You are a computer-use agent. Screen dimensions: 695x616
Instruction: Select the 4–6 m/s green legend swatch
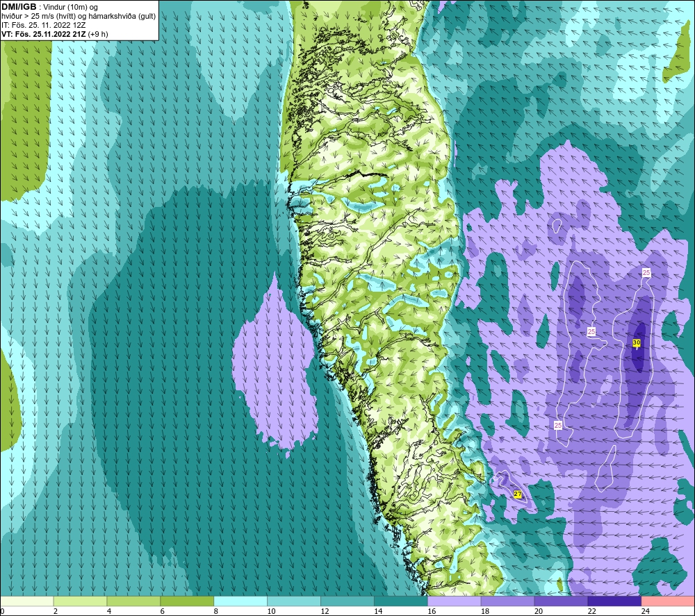tap(133, 601)
